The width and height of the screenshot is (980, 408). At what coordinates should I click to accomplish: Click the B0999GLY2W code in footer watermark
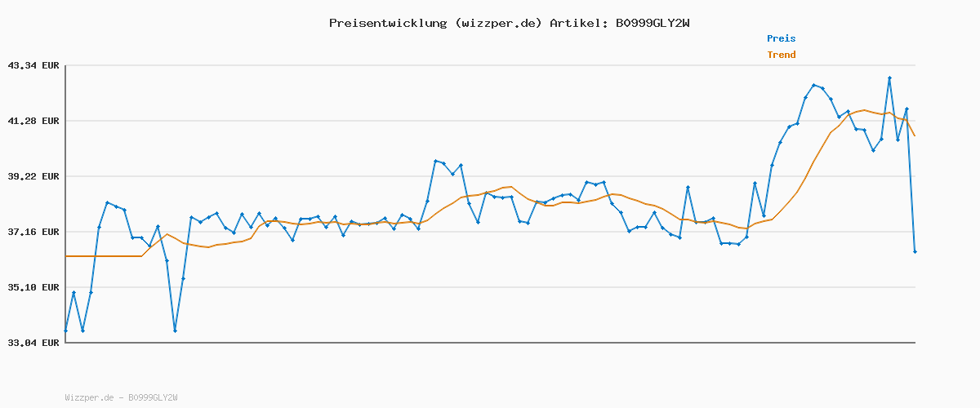pos(153,397)
